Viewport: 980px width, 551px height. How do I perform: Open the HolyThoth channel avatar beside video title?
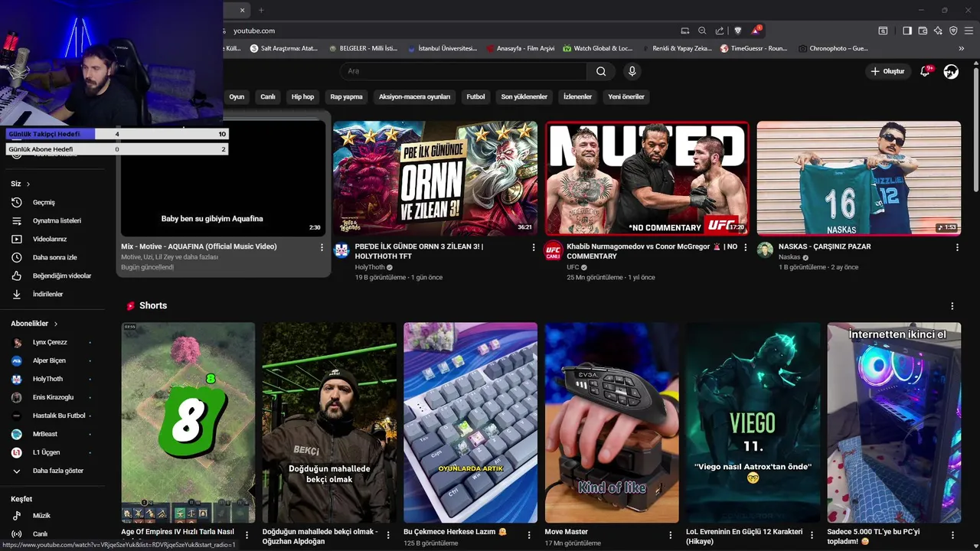(341, 250)
